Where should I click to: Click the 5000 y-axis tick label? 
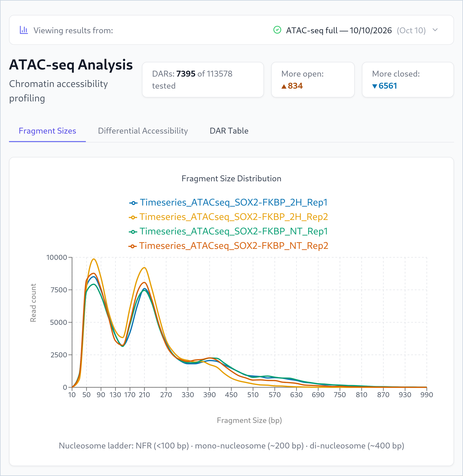click(59, 322)
